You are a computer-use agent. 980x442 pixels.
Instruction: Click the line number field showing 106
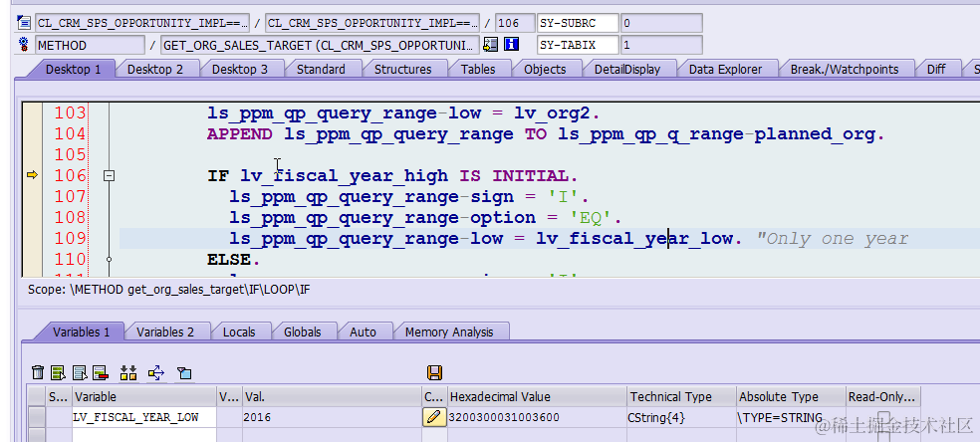click(515, 23)
